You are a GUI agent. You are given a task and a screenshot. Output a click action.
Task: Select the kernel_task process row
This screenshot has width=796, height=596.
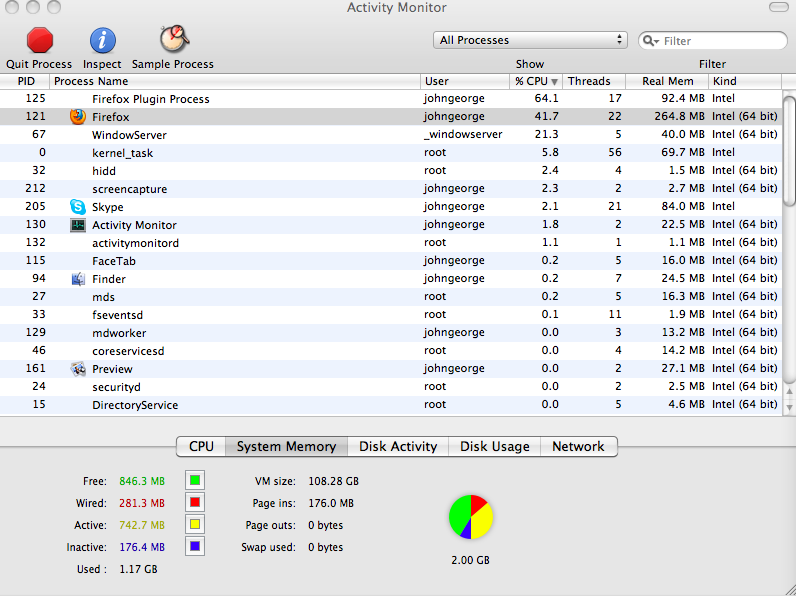(391, 152)
